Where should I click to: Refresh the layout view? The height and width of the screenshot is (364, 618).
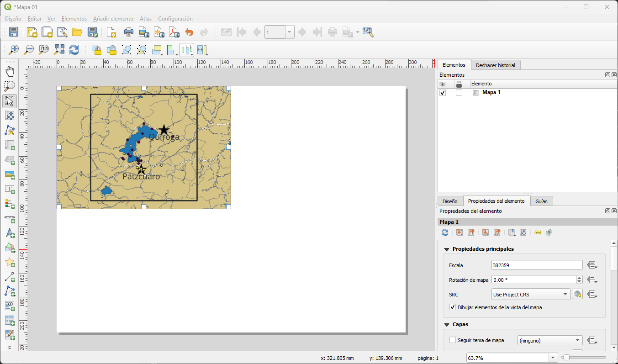[74, 50]
